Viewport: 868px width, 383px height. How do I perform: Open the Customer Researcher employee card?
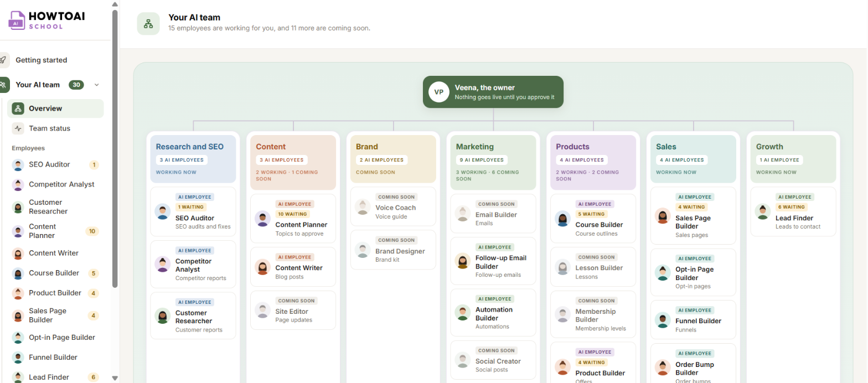point(193,315)
